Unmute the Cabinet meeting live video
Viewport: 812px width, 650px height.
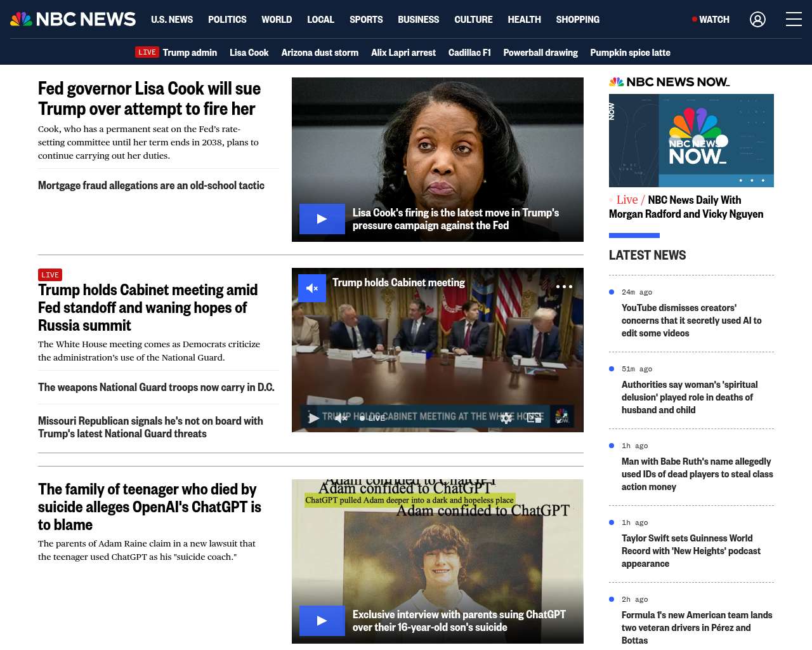pyautogui.click(x=312, y=288)
